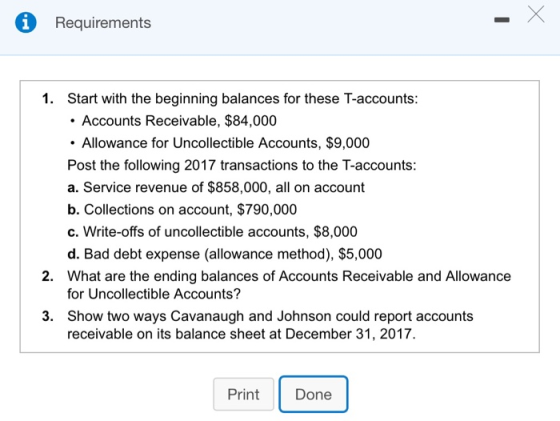Image resolution: width=560 pixels, height=421 pixels.
Task: Close the Requirements dialog with the X
Action: [x=536, y=15]
